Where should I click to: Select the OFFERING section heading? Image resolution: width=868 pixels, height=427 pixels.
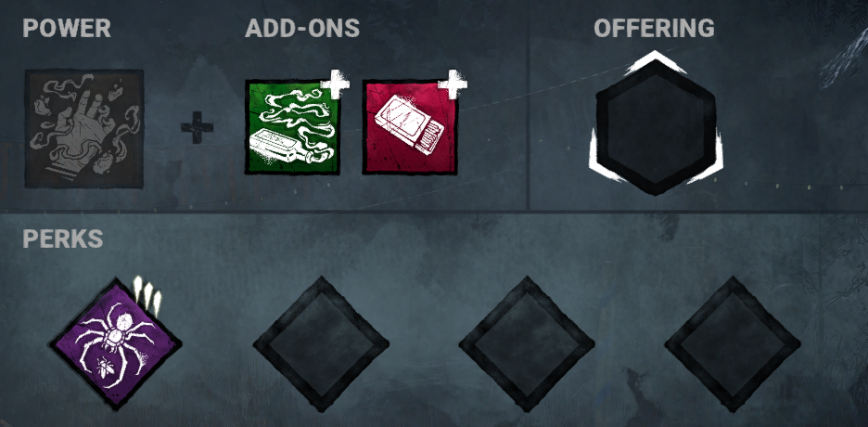(654, 28)
